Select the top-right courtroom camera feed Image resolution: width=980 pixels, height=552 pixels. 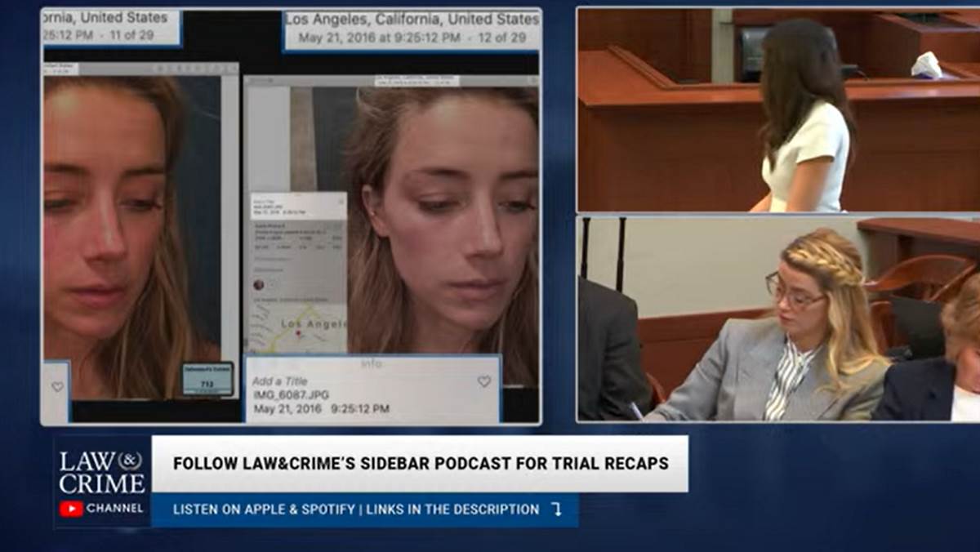point(777,110)
